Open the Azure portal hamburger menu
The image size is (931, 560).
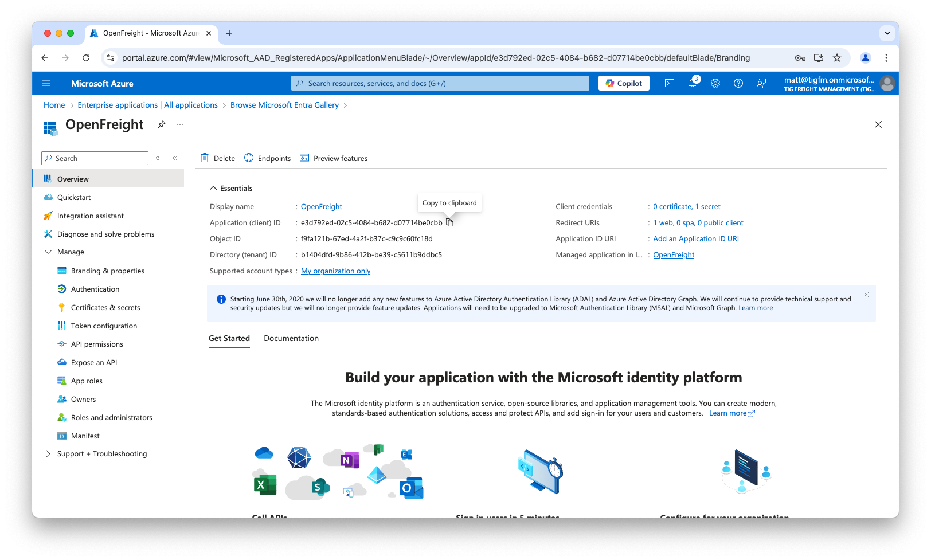46,83
